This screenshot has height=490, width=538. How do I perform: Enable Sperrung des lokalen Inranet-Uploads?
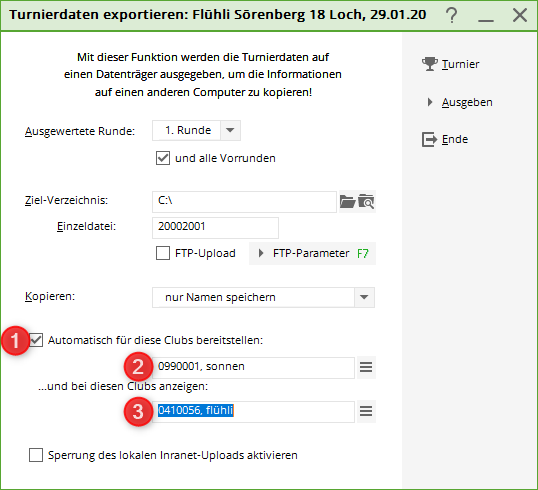pos(36,455)
